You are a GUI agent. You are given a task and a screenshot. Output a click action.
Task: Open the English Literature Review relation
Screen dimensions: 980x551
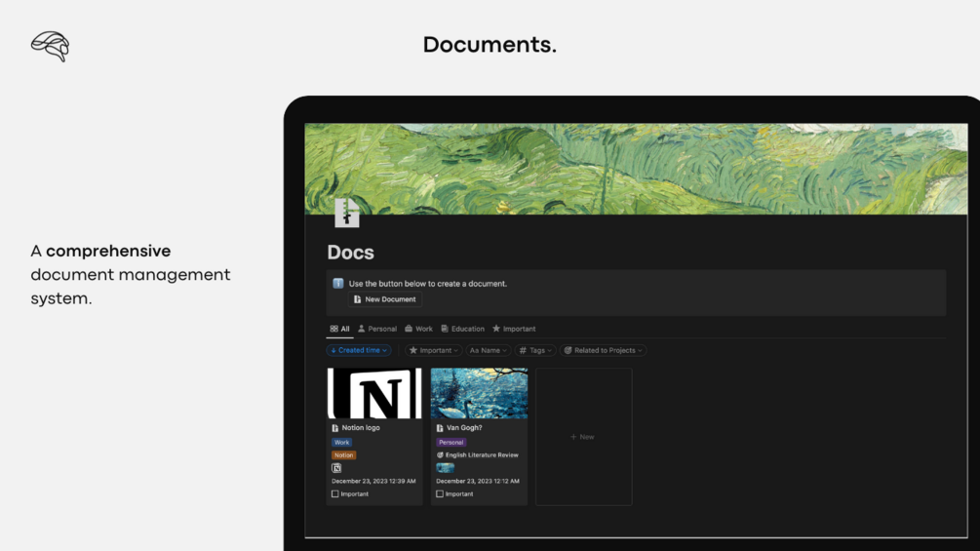(x=478, y=455)
